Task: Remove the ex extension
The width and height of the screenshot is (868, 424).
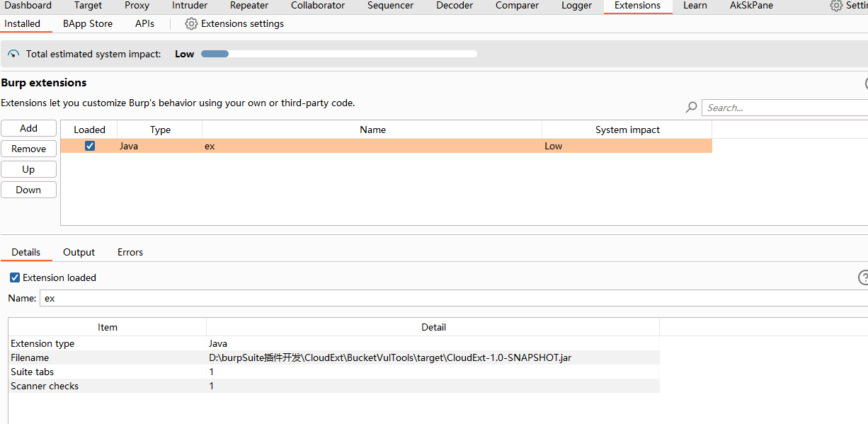Action: tap(28, 149)
